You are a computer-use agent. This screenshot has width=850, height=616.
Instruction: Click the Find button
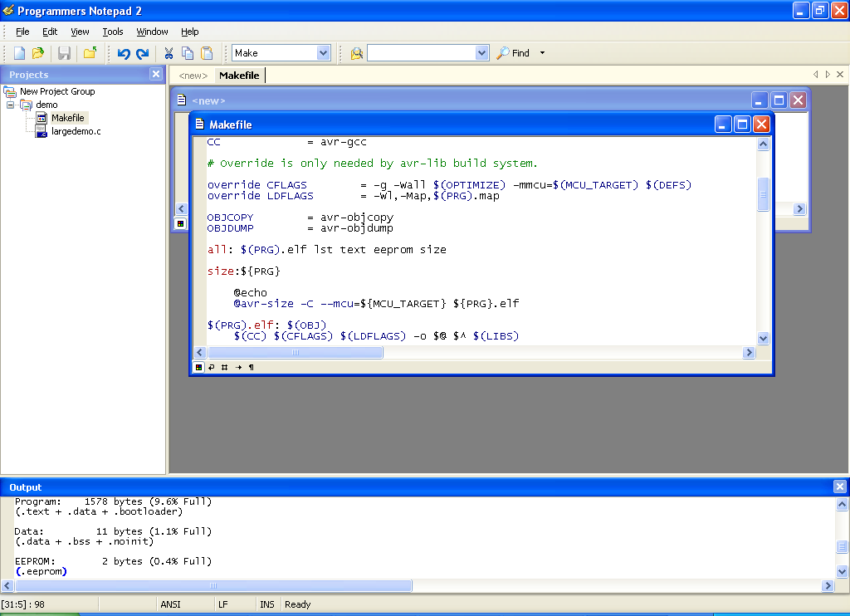[513, 53]
